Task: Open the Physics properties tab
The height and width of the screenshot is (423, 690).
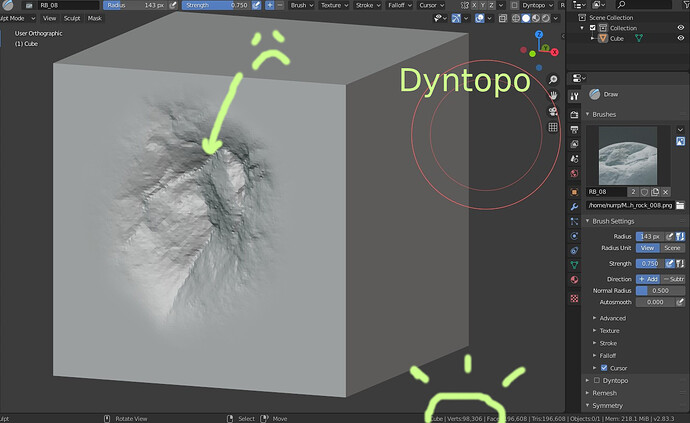Action: pyautogui.click(x=574, y=236)
